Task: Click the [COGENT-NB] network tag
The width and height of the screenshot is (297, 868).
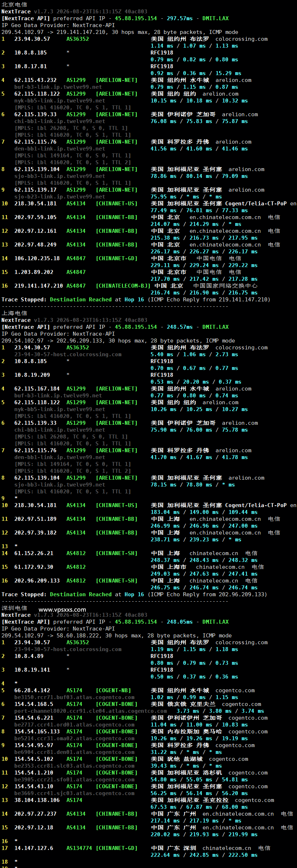Action: coord(113,690)
